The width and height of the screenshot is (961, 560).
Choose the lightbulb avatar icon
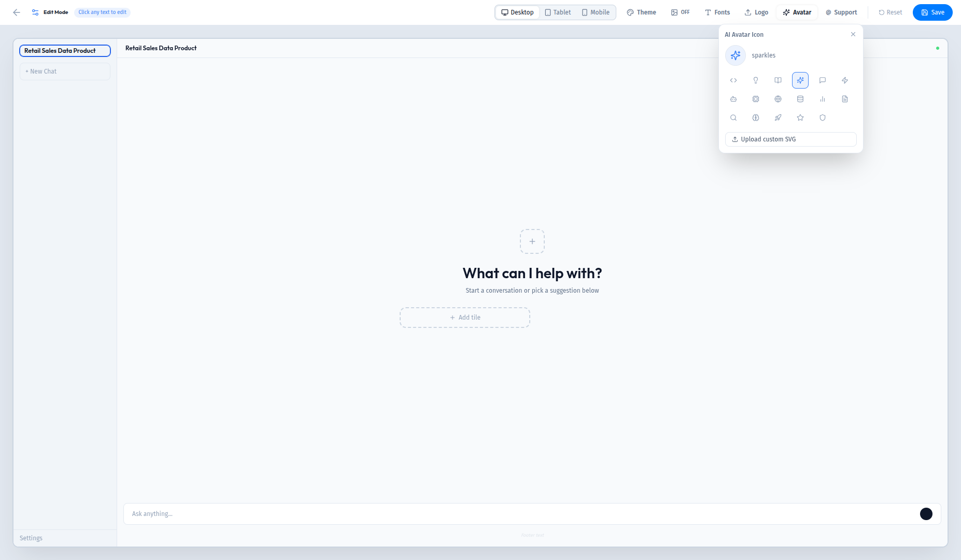[756, 80]
